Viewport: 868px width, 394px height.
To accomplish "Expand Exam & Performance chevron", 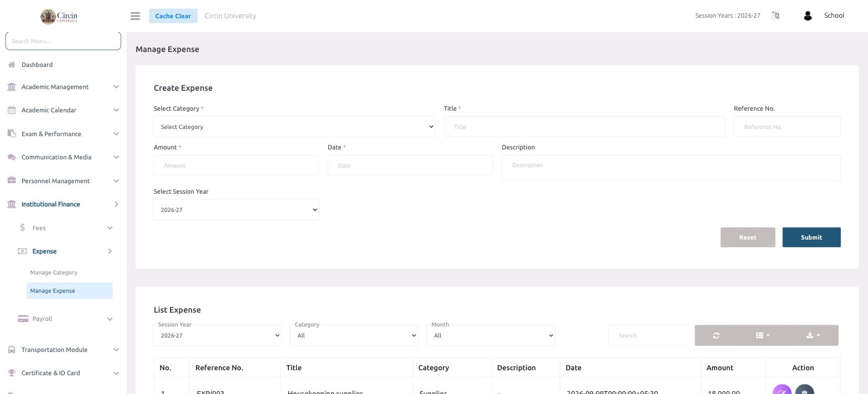I will [x=116, y=134].
